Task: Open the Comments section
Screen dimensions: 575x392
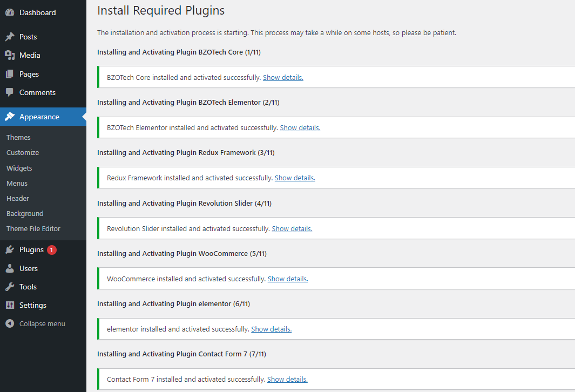Action: pyautogui.click(x=37, y=92)
